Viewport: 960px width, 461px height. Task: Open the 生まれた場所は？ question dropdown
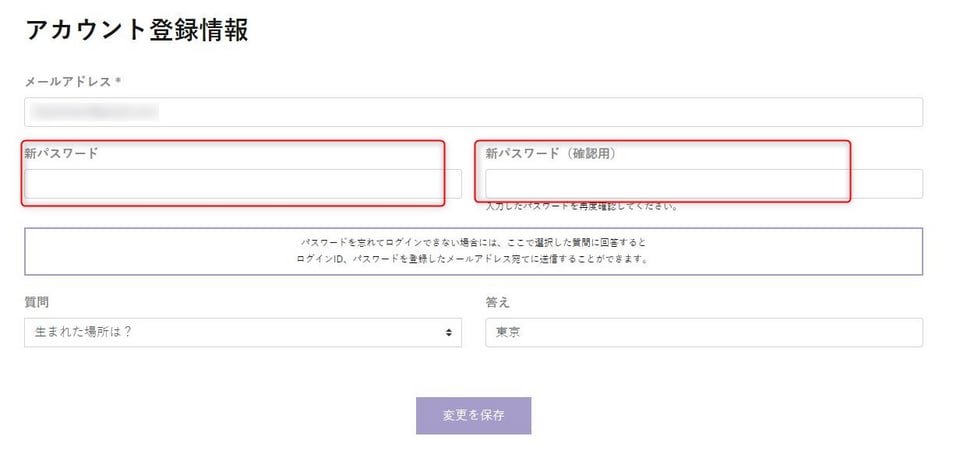[243, 332]
